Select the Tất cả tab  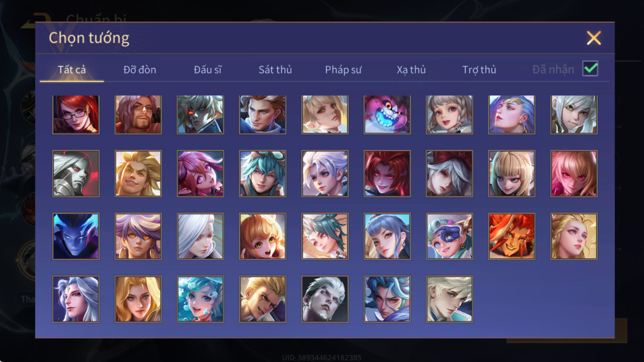72,70
